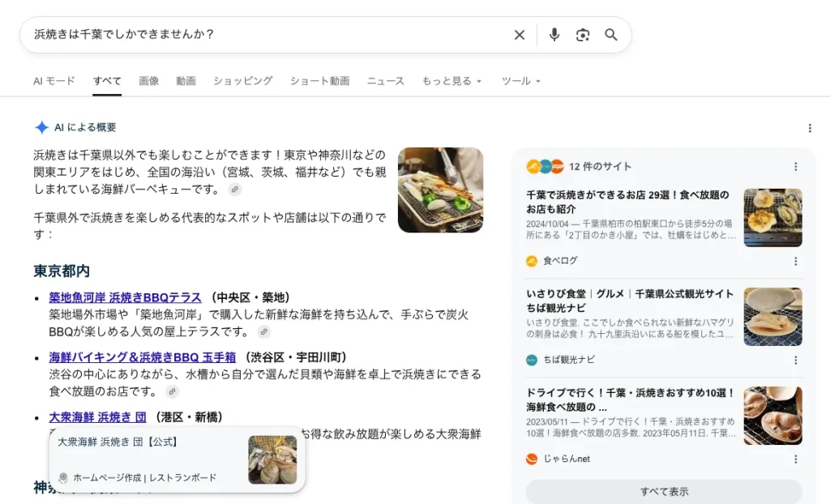
Task: Click the 東京都内 heading
Action: coord(62,271)
